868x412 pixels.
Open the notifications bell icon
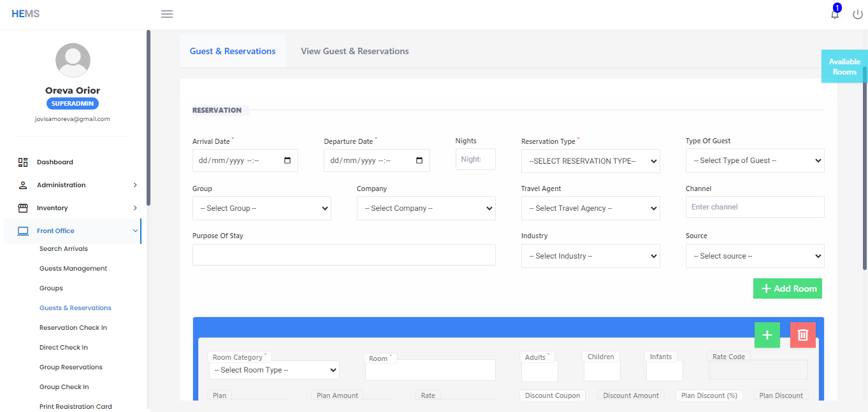[x=835, y=15]
